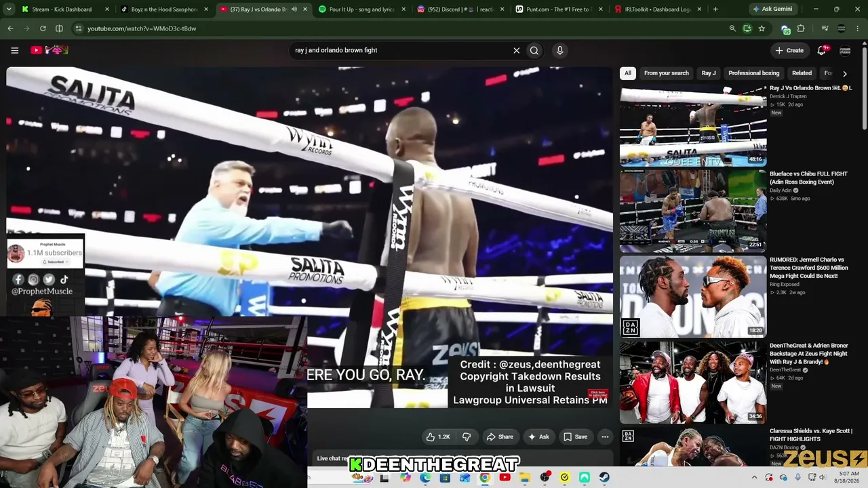This screenshot has height=488, width=868.
Task: Start voice search with the microphone
Action: coord(559,50)
